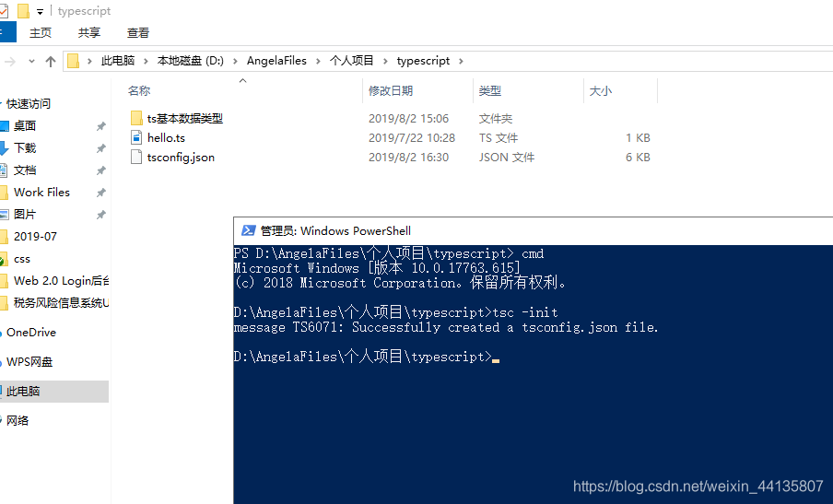Sort files by 名称 column header
833x504 pixels.
click(x=139, y=91)
